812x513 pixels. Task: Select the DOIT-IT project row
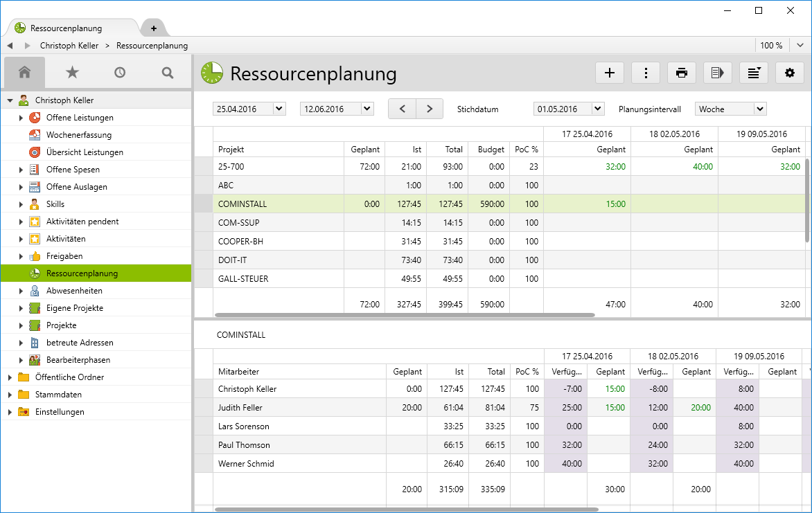[x=233, y=260]
